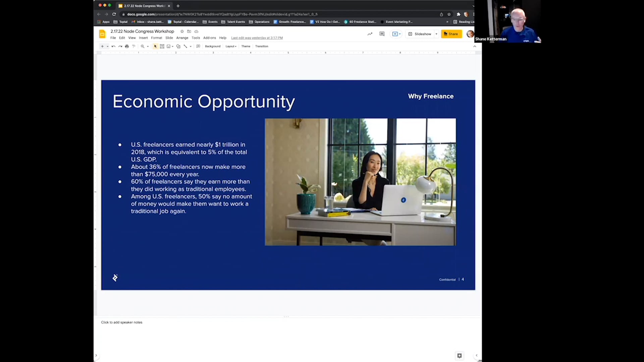644x362 pixels.
Task: Open the Explore button at bottom right
Action: pyautogui.click(x=460, y=356)
